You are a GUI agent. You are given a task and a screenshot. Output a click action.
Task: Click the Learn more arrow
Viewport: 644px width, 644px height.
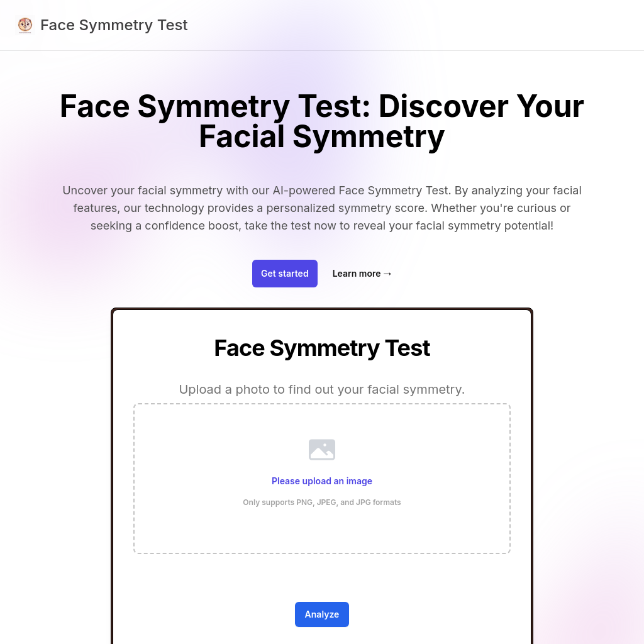387,274
